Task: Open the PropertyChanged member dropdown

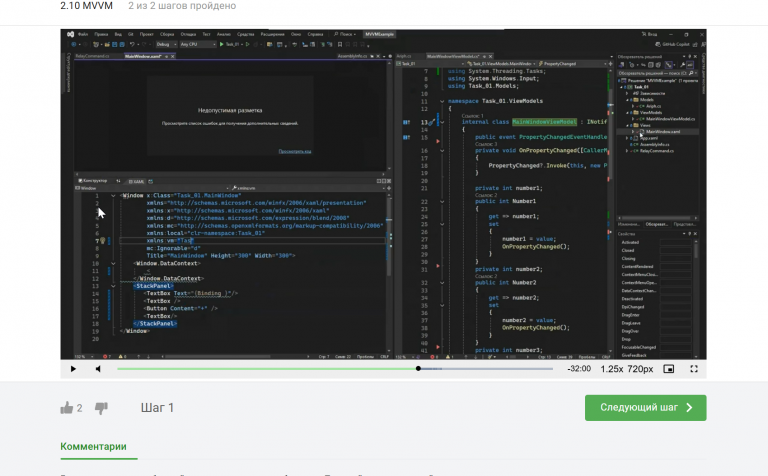Action: (x=574, y=64)
